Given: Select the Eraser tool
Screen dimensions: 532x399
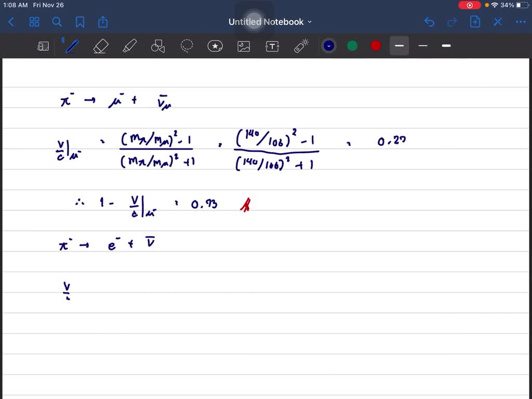Looking at the screenshot, I should [x=100, y=46].
